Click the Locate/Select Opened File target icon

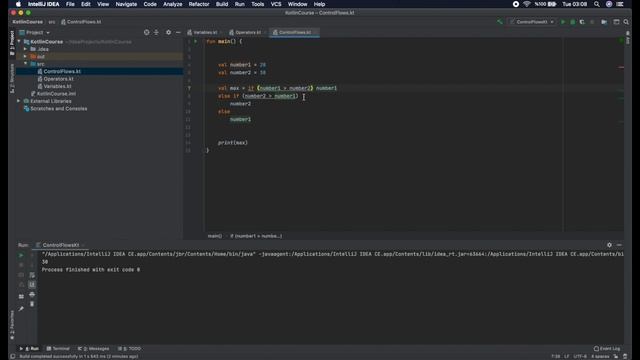[x=147, y=32]
